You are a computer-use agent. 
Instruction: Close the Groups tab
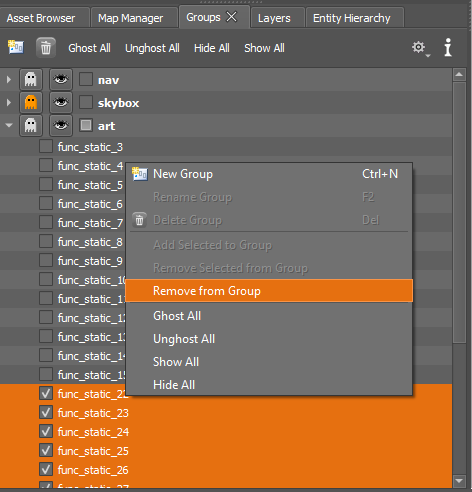pos(232,17)
